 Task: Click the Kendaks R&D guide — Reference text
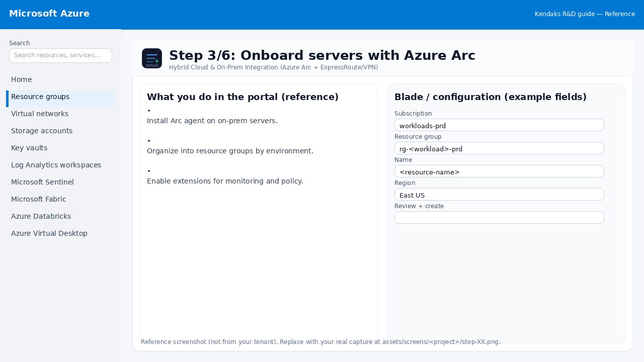pos(585,14)
